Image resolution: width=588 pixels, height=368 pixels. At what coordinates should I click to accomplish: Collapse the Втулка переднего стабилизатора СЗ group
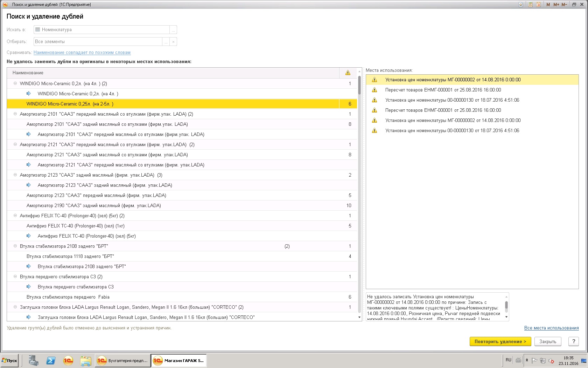[15, 277]
